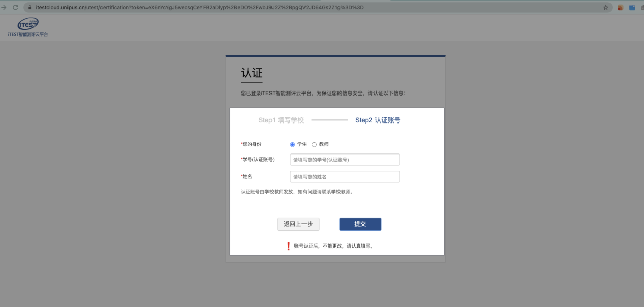Go to the Step1 填写学校 step

pyautogui.click(x=281, y=120)
